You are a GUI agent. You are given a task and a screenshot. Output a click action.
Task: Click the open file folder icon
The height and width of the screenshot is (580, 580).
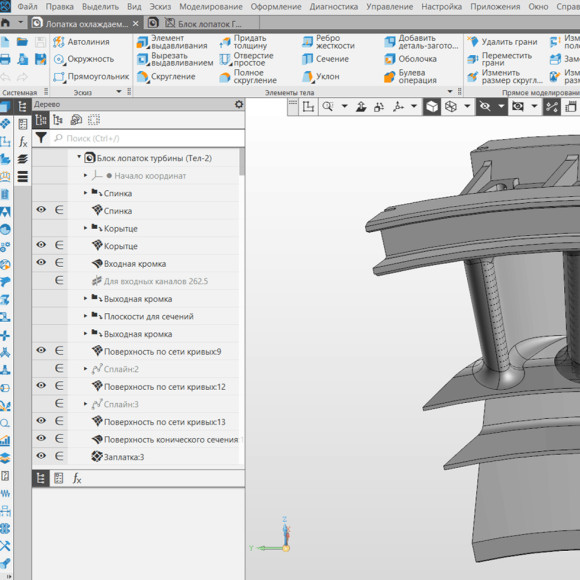pyautogui.click(x=22, y=42)
